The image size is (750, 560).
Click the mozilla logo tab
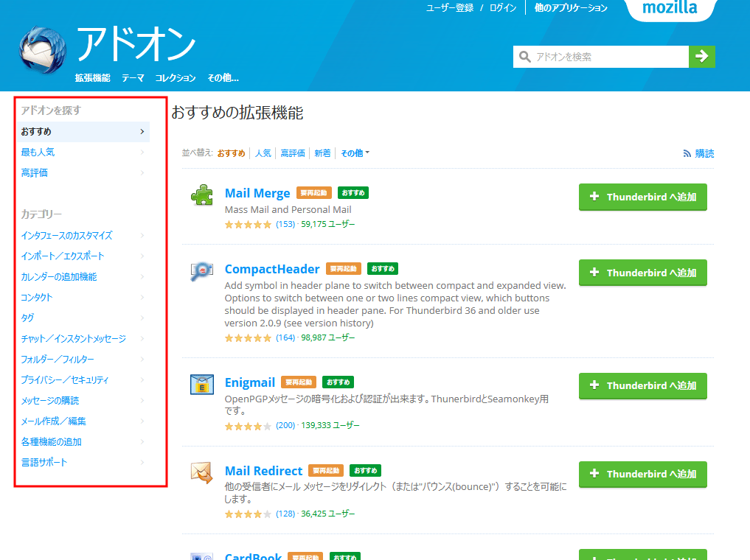tap(670, 9)
